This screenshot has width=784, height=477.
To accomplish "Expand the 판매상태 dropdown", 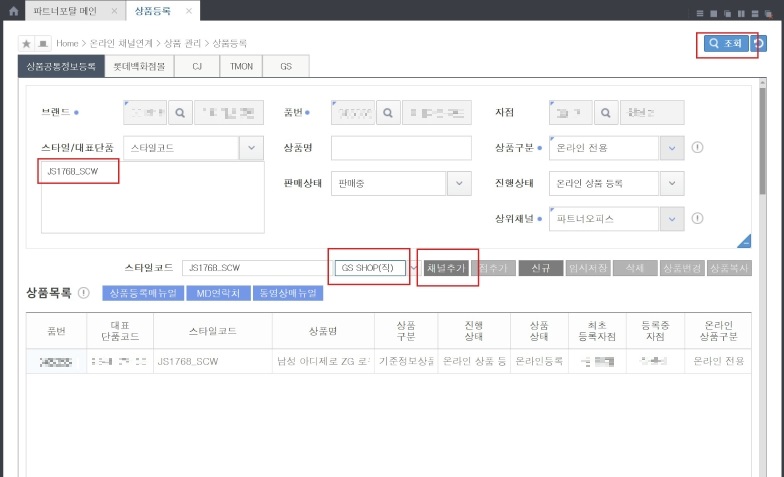I will pos(458,184).
